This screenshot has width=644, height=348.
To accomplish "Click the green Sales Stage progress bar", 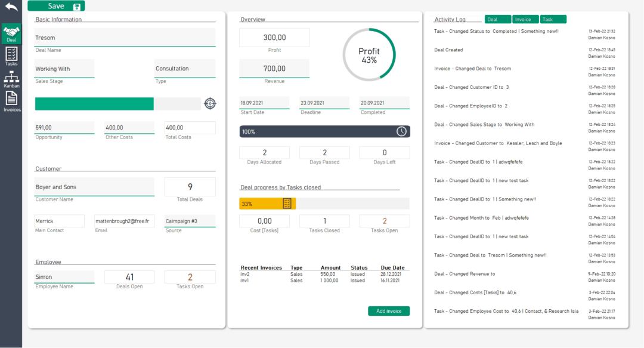I will pos(94,103).
